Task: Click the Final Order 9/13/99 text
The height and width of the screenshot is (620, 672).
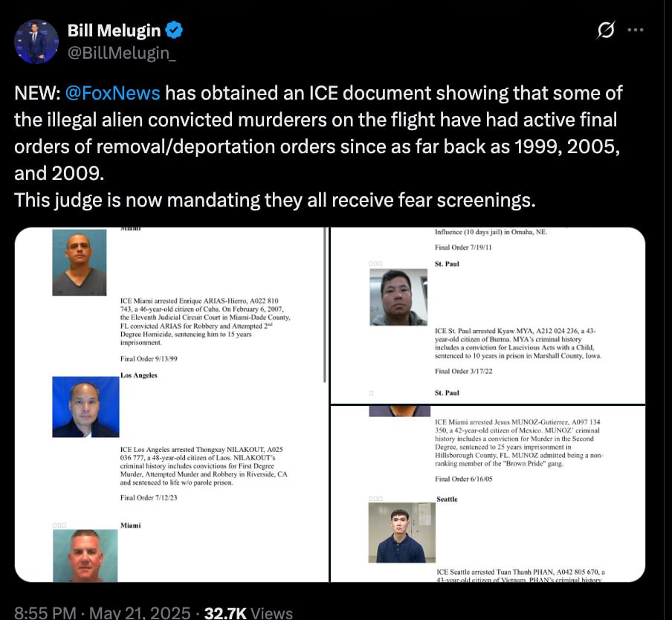Action: pyautogui.click(x=149, y=358)
